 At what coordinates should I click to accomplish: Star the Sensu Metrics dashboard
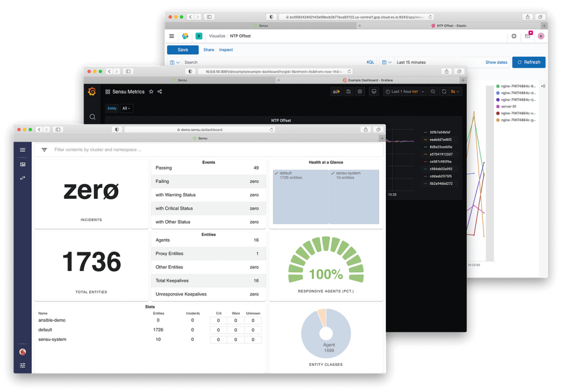point(151,92)
